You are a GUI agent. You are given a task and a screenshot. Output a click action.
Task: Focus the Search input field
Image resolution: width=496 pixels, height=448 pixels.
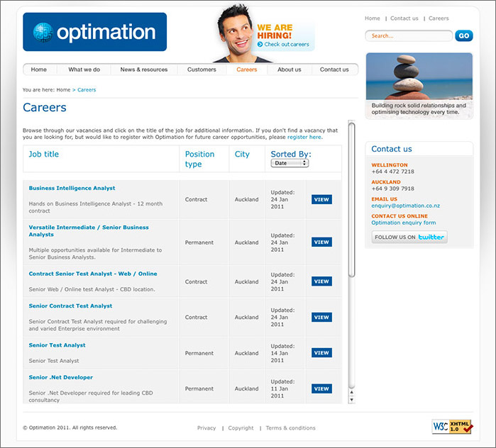[x=409, y=35]
